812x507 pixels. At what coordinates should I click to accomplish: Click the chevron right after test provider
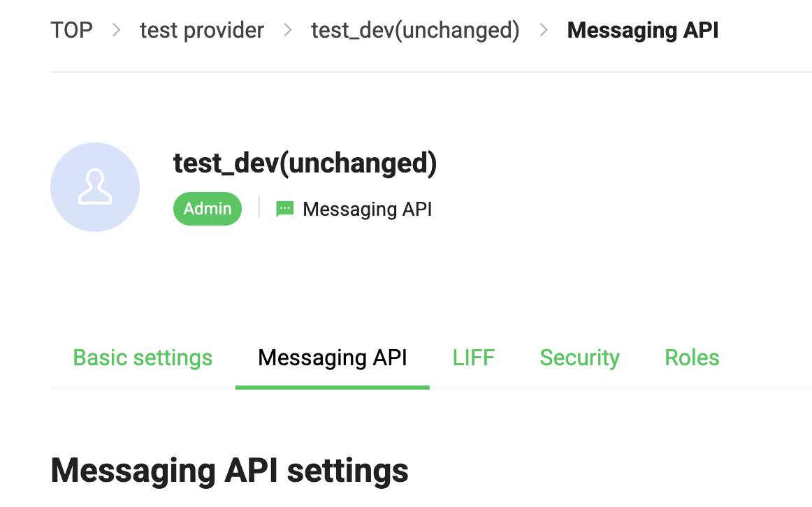[288, 31]
